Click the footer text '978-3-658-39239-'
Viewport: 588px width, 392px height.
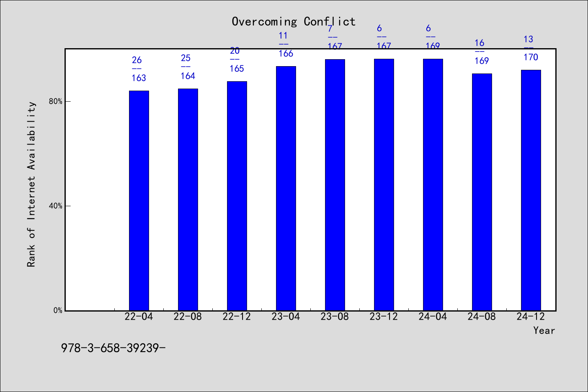113,348
